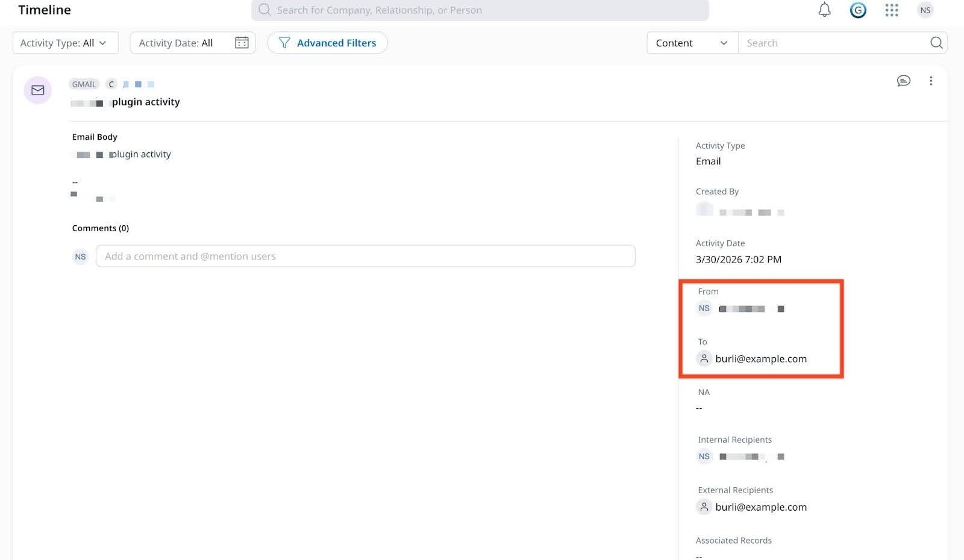Click the NS avatar under From

pyautogui.click(x=704, y=308)
